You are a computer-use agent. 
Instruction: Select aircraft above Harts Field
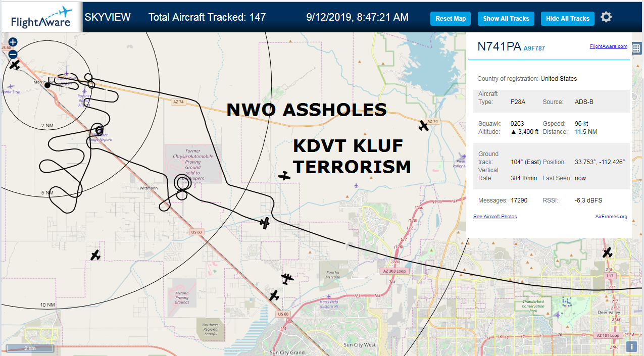click(274, 295)
